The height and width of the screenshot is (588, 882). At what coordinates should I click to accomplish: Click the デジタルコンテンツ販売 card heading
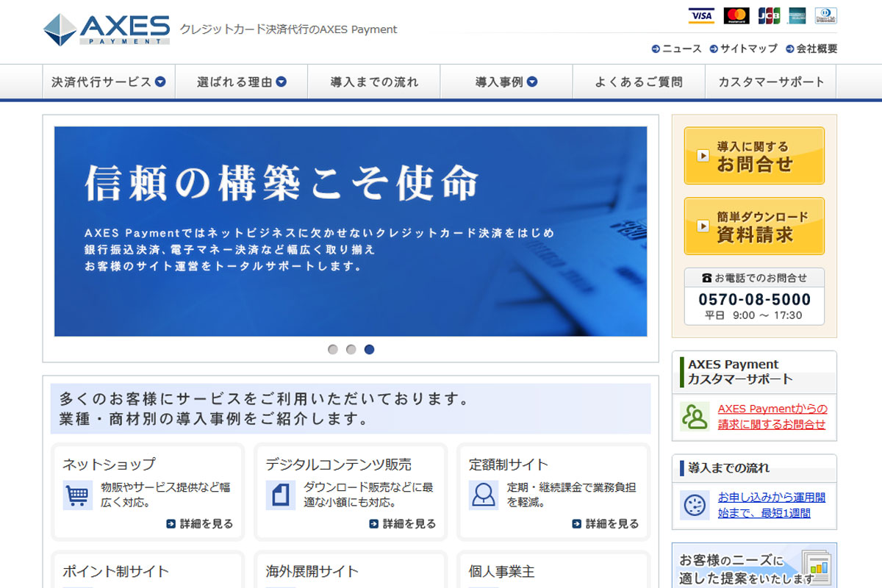339,465
